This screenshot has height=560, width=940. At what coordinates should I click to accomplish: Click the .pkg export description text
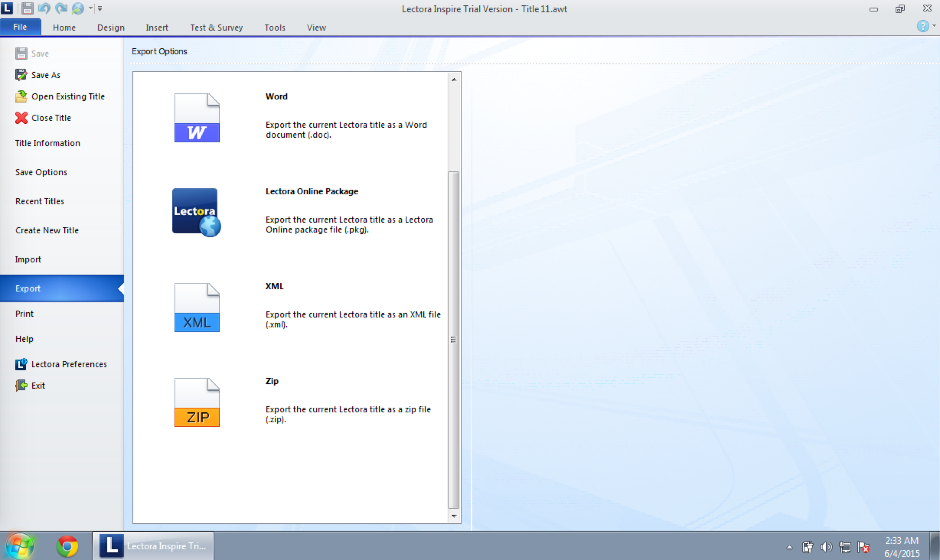coord(349,225)
